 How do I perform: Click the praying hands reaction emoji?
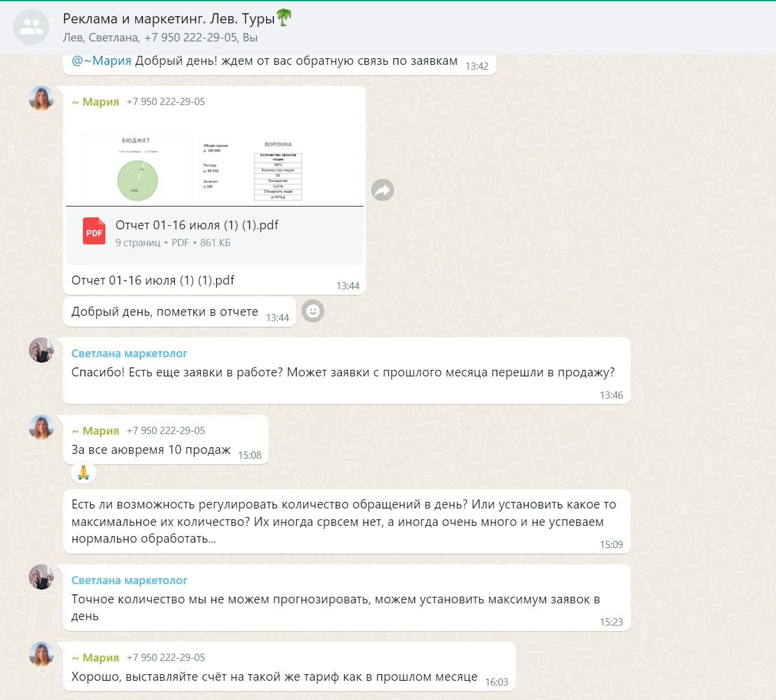pos(83,473)
